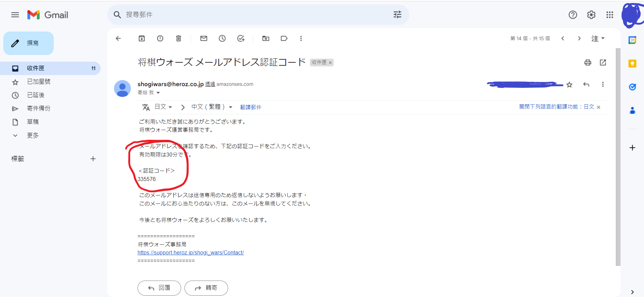644x297 pixels.
Task: Open the Google apps grid
Action: point(610,15)
